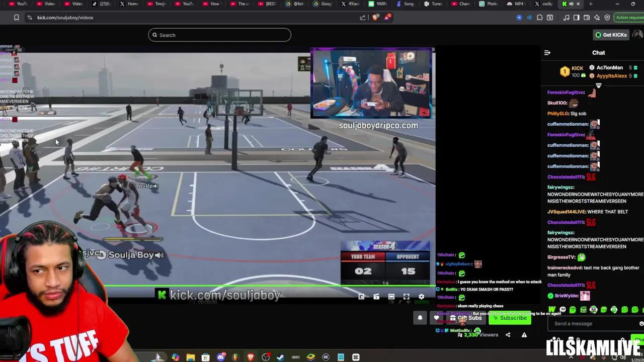The image size is (644, 362).
Task: Click the green Subscribe button
Action: coord(510,318)
